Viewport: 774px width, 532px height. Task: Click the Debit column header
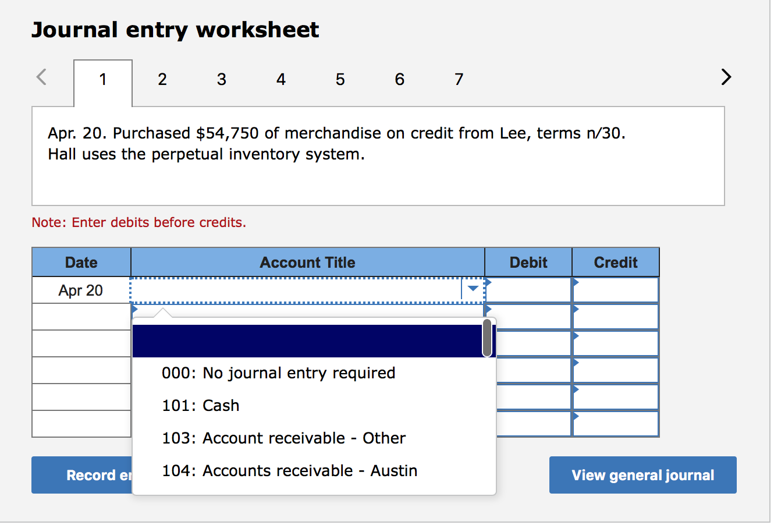[x=528, y=263]
